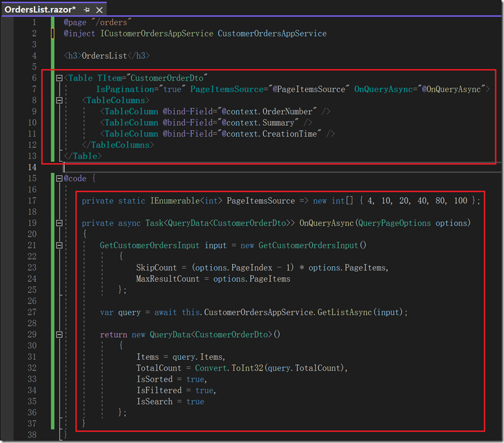Click @context.Summary binding
The width and height of the screenshot is (504, 443).
pyautogui.click(x=258, y=123)
